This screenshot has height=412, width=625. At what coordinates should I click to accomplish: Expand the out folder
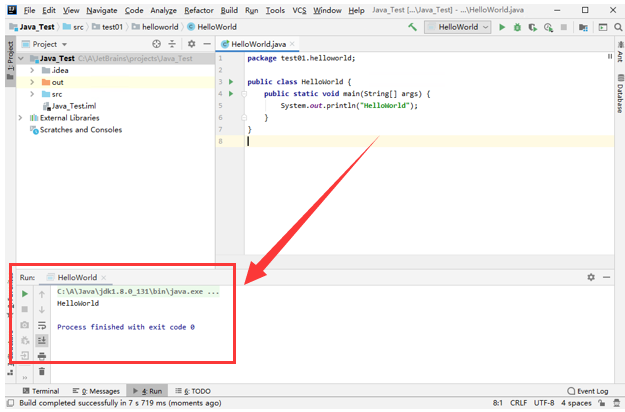pyautogui.click(x=32, y=82)
